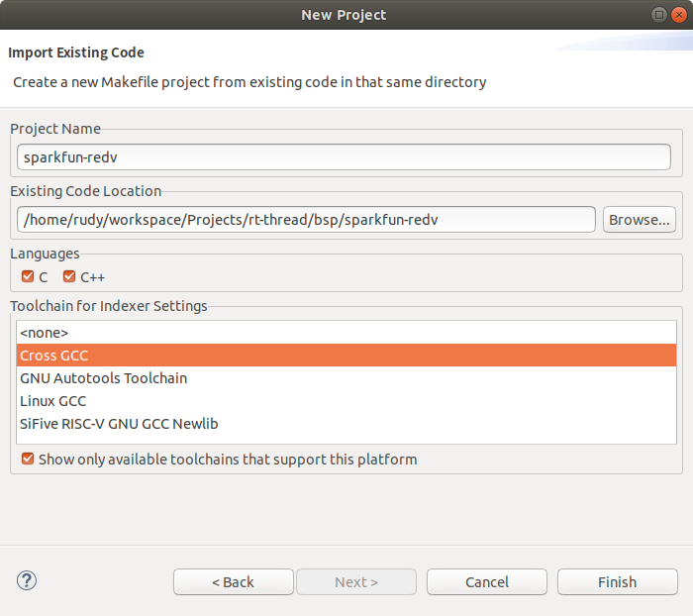
Task: Uncheck Show only available toolchains option
Action: 28,460
